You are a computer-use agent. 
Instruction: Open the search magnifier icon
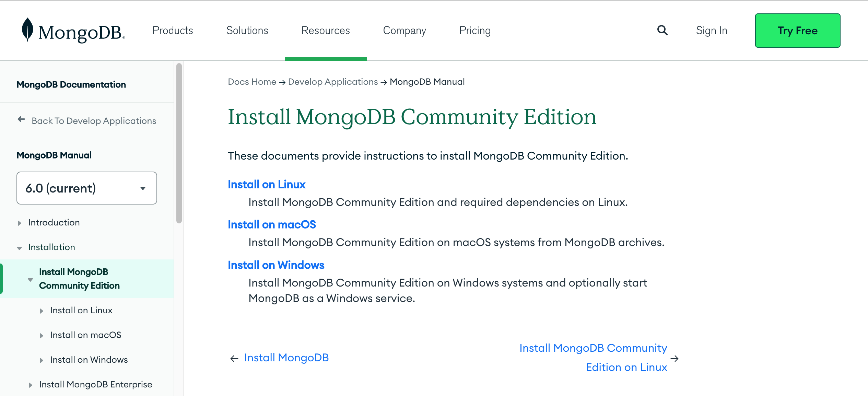point(662,31)
